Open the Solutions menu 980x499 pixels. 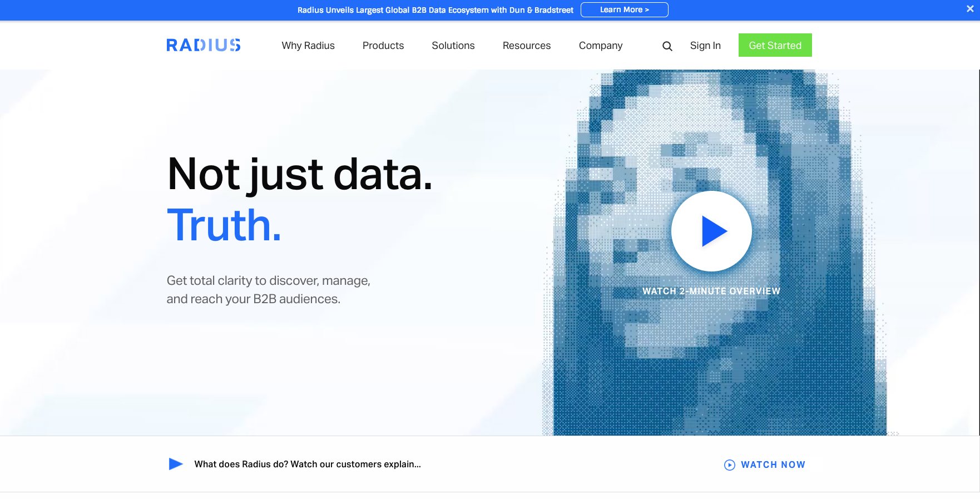453,46
